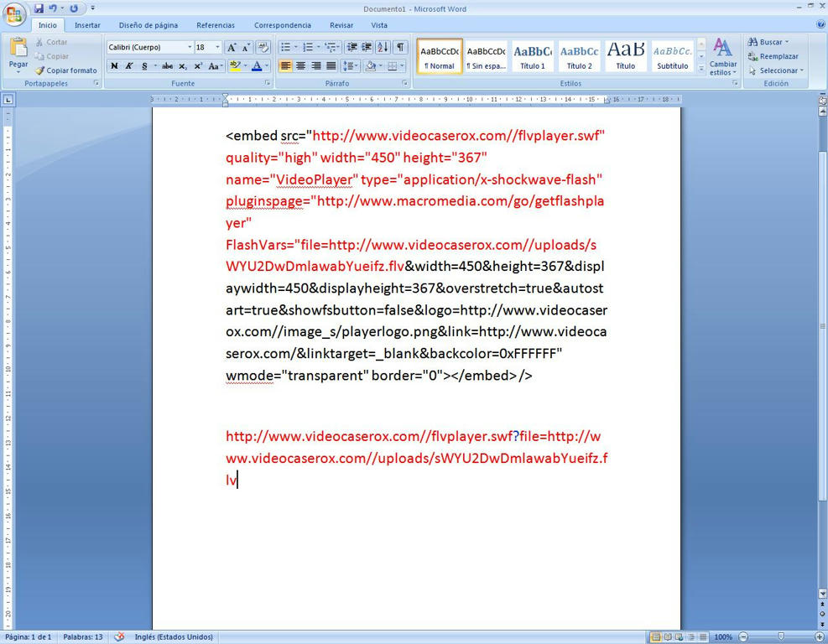Start a bulleted list
Image resolution: width=828 pixels, height=644 pixels.
point(286,48)
